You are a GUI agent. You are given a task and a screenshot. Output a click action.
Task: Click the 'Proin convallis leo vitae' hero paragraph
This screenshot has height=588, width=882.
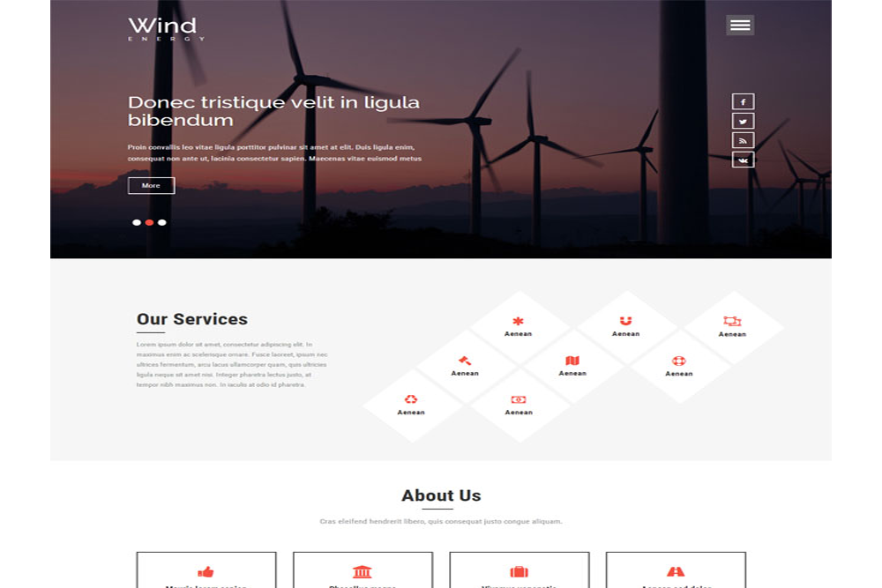[x=274, y=153]
